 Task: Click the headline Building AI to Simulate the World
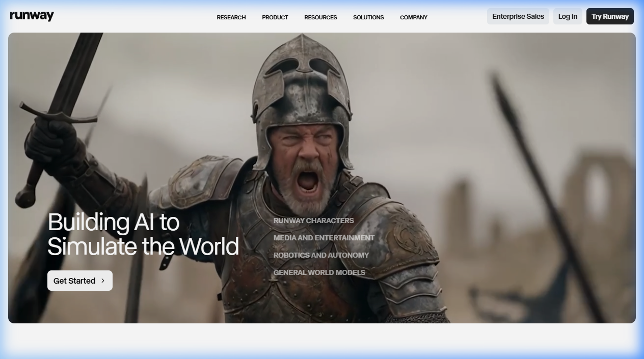[x=143, y=234]
